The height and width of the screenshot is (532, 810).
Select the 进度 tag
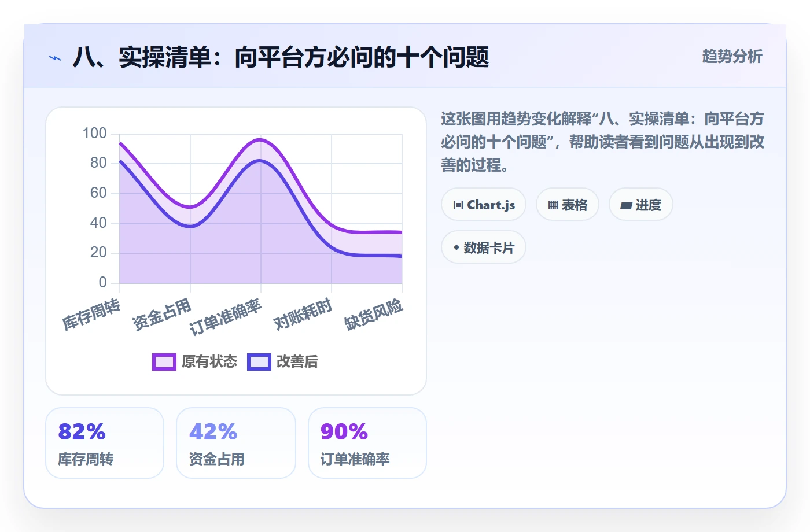(641, 205)
